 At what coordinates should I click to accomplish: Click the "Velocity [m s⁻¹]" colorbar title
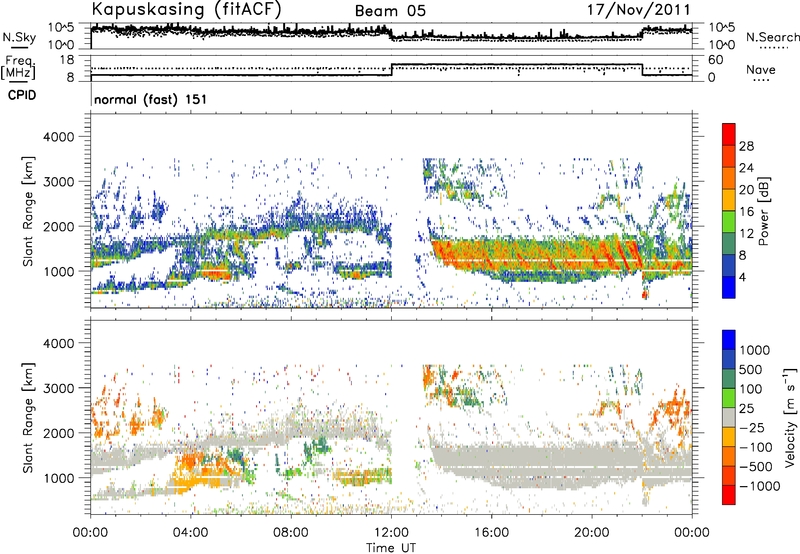[790, 417]
